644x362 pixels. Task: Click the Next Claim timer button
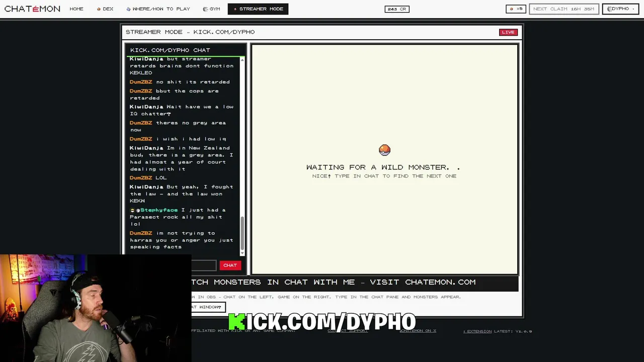563,9
